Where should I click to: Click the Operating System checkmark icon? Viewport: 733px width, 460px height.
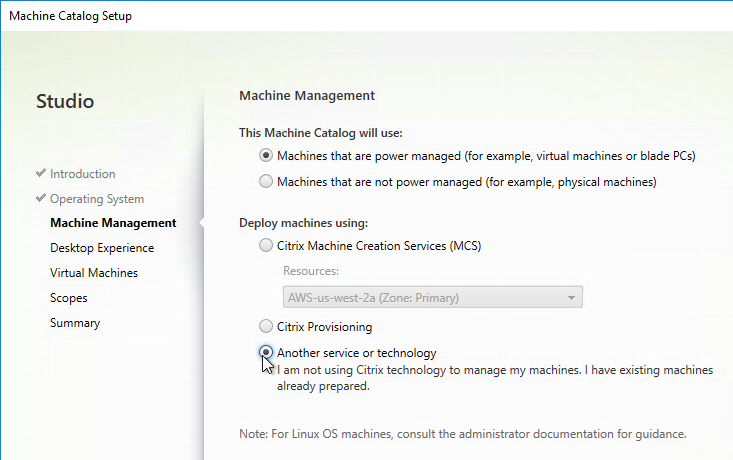point(41,198)
